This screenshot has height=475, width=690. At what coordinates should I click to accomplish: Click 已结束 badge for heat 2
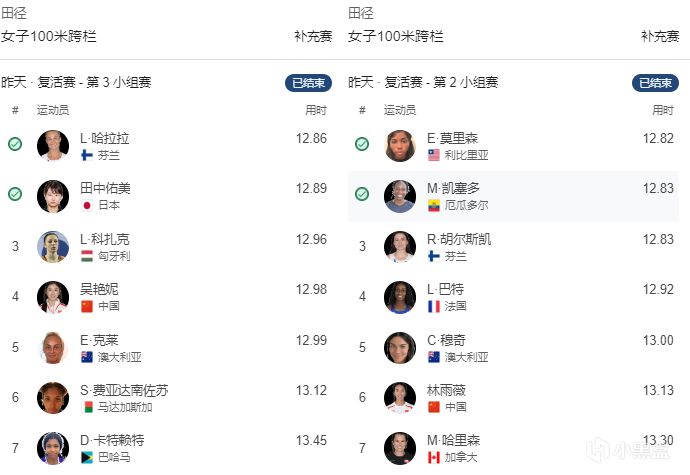(x=655, y=83)
